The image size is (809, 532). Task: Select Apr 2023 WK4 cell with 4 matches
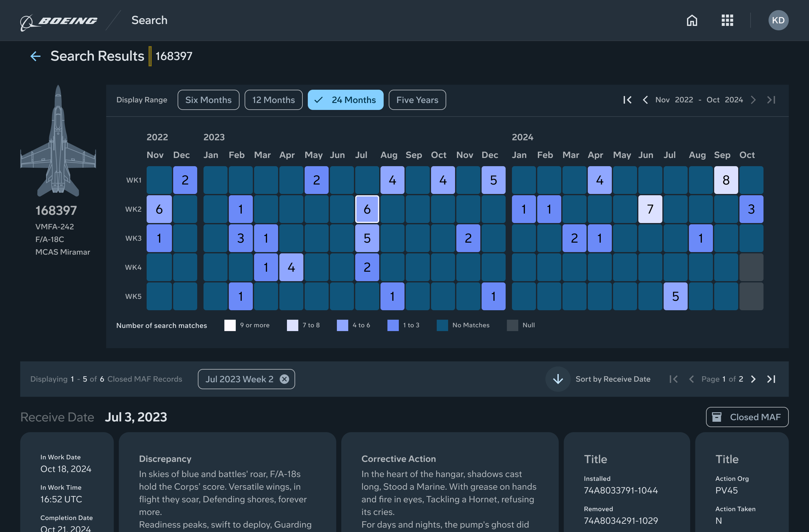291,267
